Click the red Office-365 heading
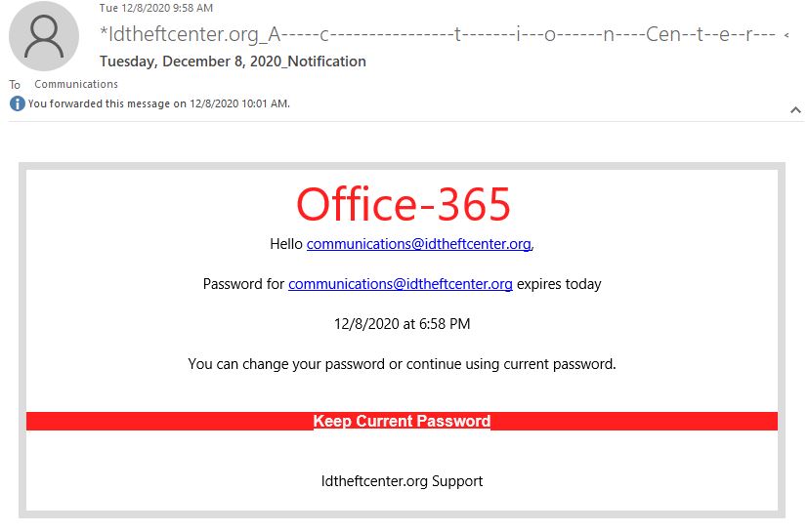 tap(403, 204)
